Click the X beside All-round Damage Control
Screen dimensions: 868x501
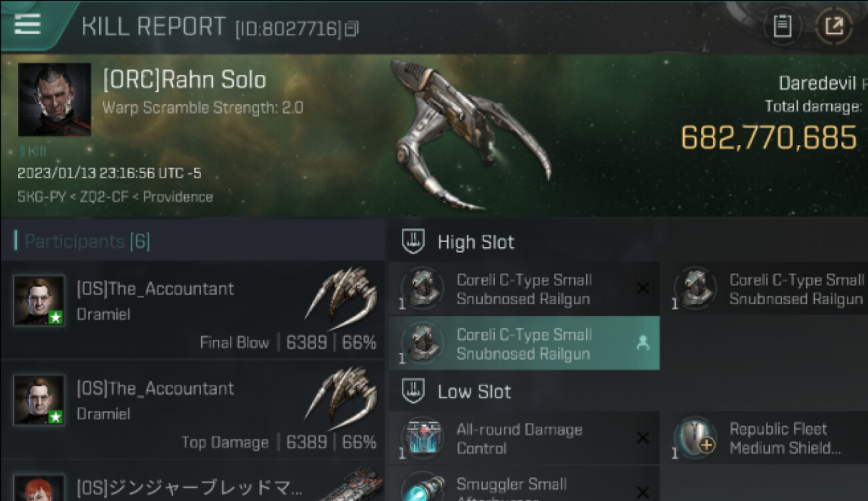(x=642, y=438)
